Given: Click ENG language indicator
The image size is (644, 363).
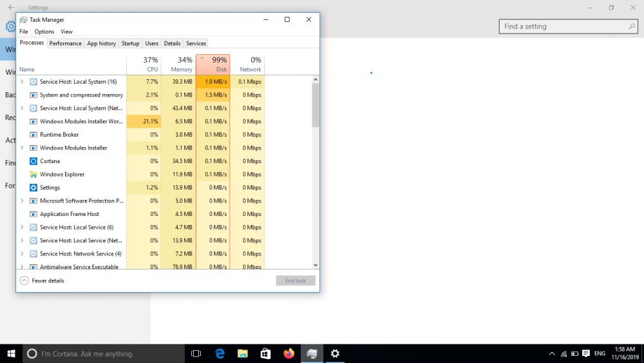Looking at the screenshot, I should 600,353.
